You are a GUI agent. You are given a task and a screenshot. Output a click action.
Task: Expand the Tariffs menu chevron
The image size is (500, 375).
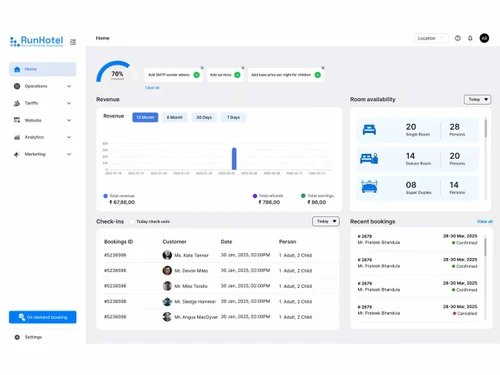[69, 103]
